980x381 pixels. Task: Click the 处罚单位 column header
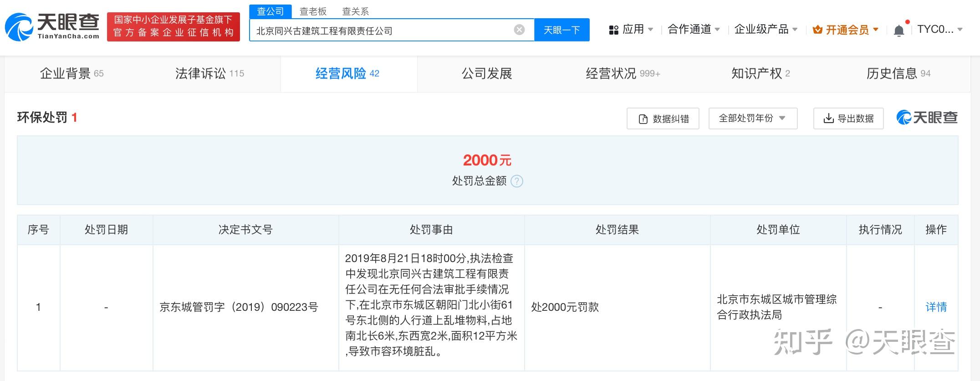(x=778, y=230)
